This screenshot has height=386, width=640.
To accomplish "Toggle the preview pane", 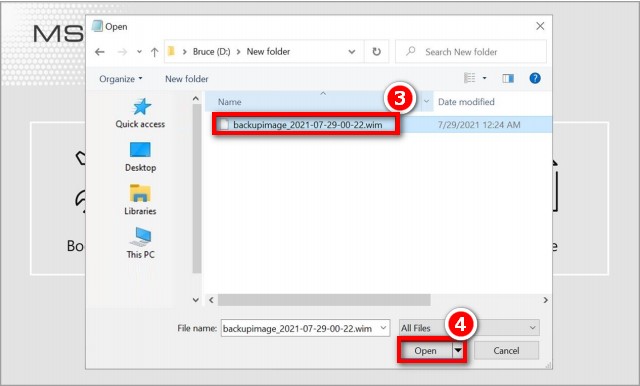I will [x=508, y=78].
